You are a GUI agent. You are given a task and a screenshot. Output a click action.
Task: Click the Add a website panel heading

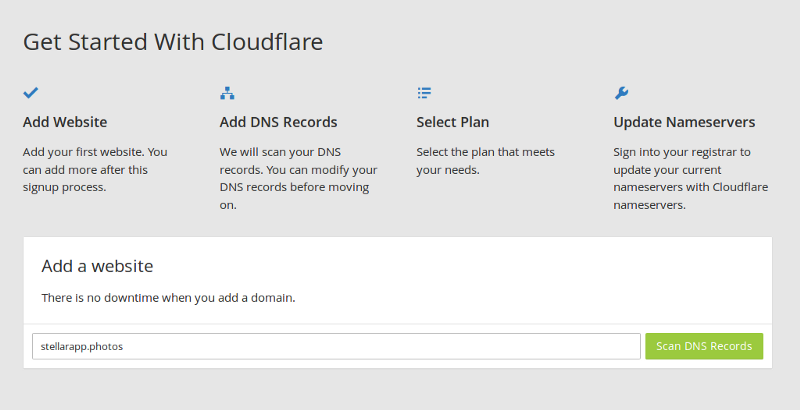[97, 266]
